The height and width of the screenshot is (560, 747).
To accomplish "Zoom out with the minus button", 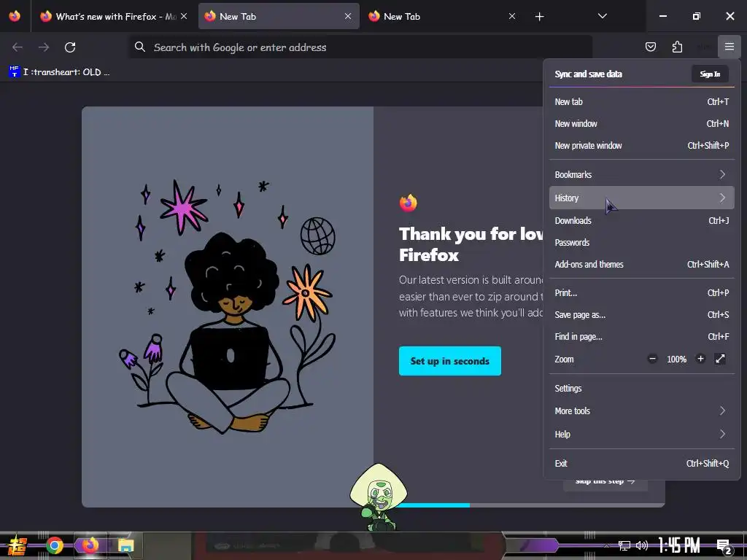I will [652, 359].
